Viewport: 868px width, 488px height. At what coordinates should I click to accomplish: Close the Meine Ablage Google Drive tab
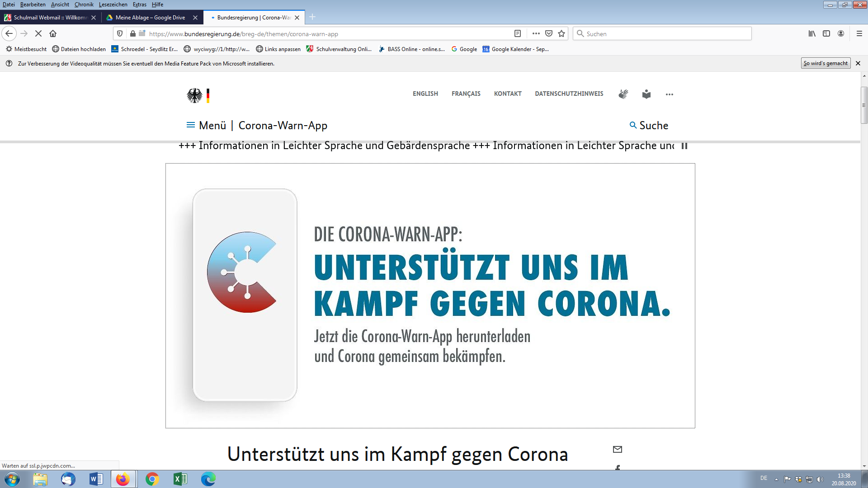195,18
